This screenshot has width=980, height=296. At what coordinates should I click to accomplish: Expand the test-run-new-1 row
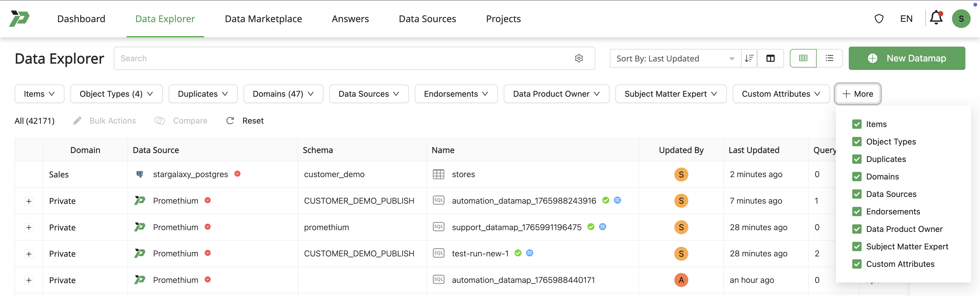pyautogui.click(x=29, y=254)
